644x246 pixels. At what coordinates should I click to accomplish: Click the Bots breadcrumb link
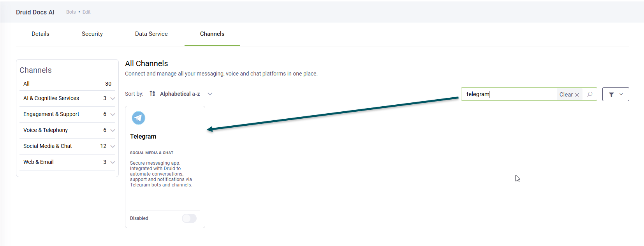point(71,12)
